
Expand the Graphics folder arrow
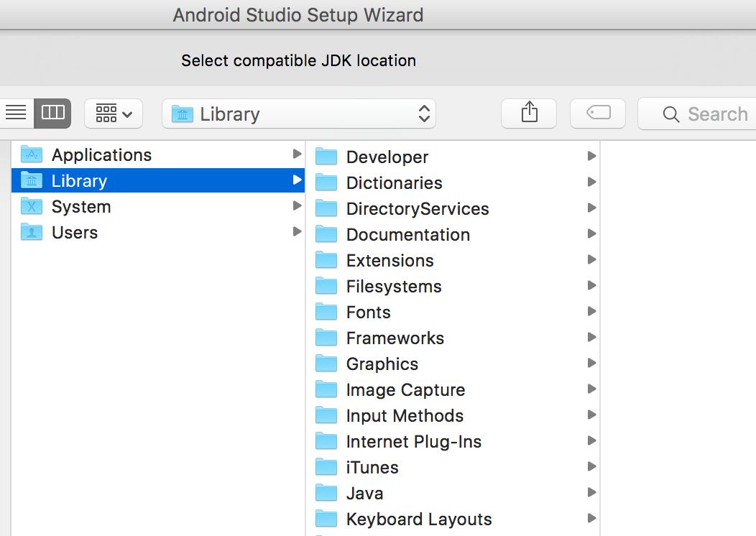coord(591,363)
